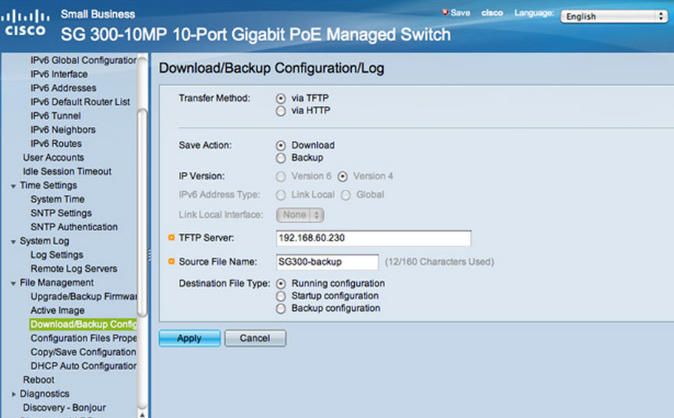
Task: Click the File Management tree label
Action: coord(57,283)
